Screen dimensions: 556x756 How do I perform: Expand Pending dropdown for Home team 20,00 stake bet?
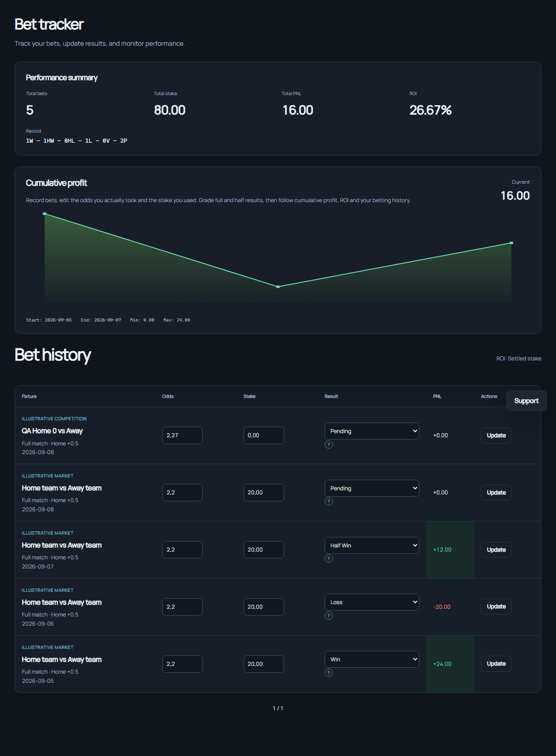372,488
